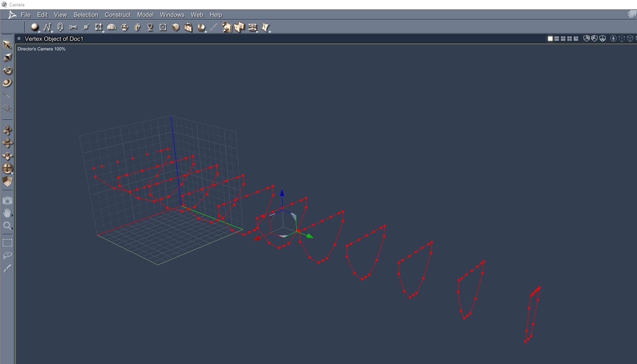This screenshot has height=364, width=637.
Task: Open the File menu
Action: pyautogui.click(x=26, y=15)
